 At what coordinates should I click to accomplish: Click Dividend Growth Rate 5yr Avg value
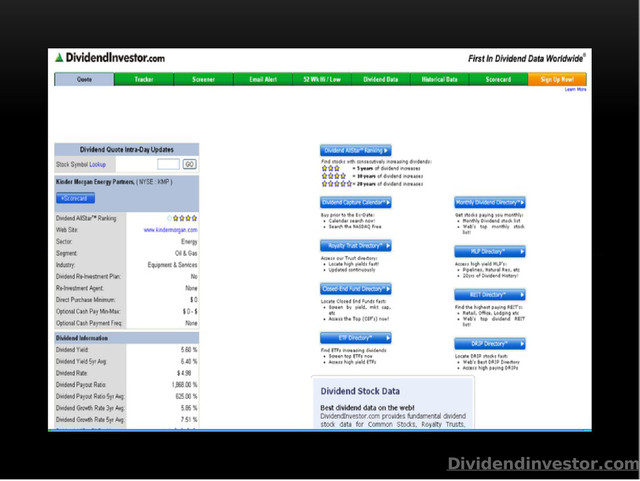pos(189,419)
